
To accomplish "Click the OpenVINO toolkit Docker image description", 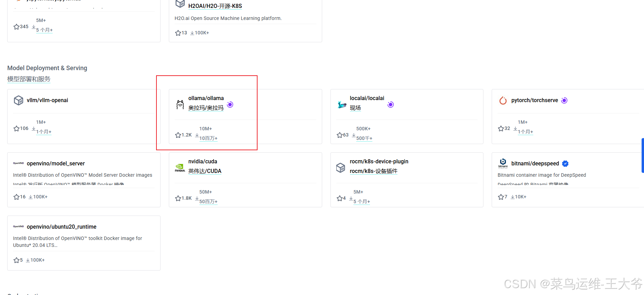I will (x=78, y=242).
